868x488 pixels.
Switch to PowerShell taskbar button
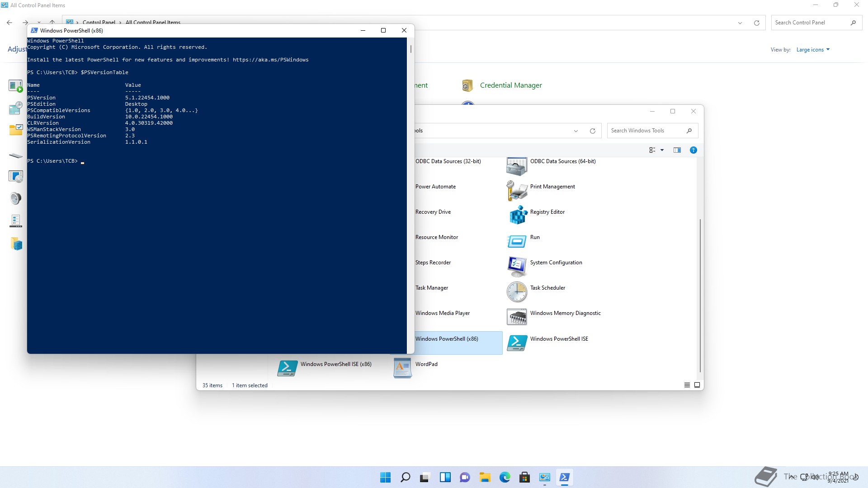pos(564,477)
